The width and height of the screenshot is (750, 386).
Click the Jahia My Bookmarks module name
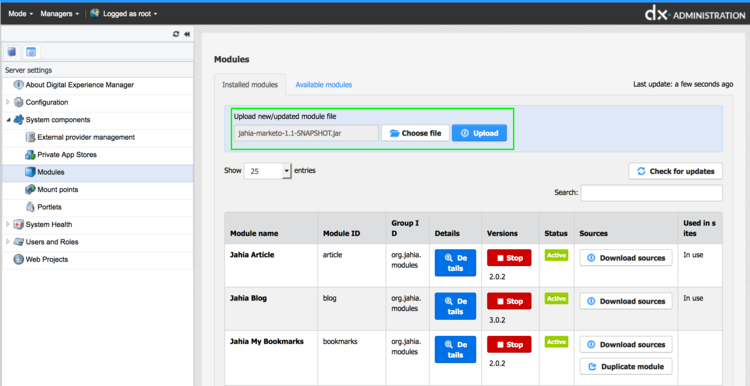coord(267,342)
